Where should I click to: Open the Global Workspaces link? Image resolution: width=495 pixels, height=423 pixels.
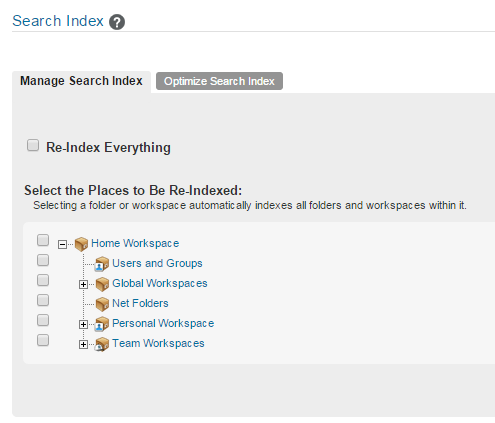pos(160,283)
